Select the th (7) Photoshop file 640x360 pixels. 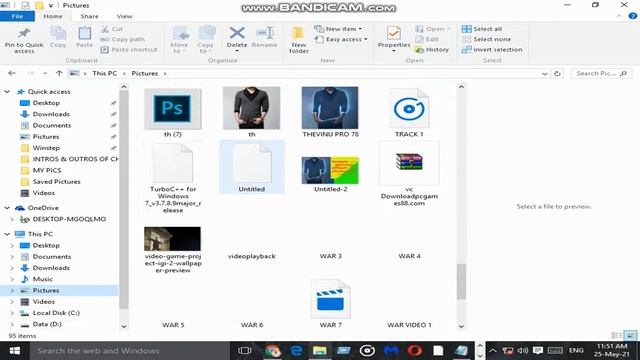[173, 113]
